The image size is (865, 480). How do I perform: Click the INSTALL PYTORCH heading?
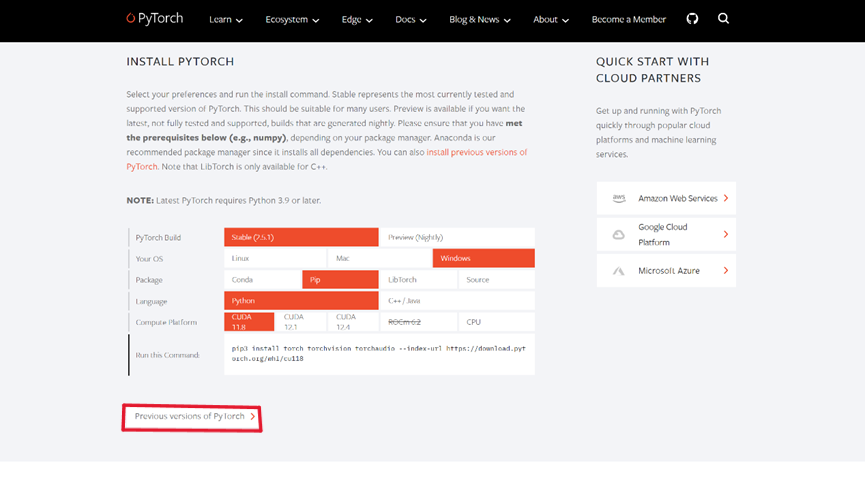[180, 62]
